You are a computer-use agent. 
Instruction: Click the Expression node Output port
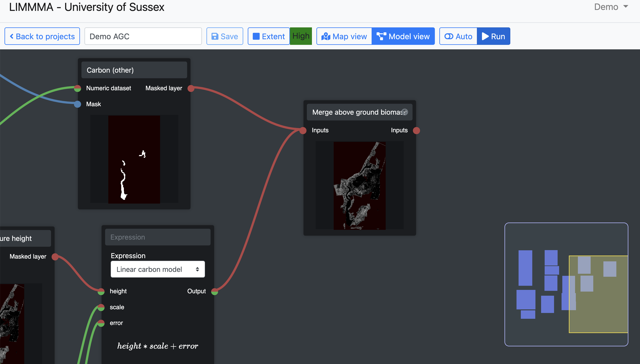tap(215, 292)
